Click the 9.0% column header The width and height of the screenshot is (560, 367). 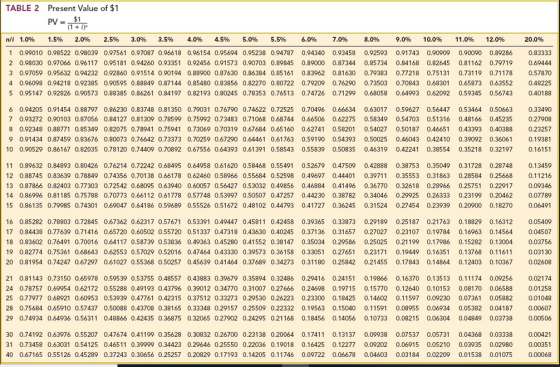403,39
